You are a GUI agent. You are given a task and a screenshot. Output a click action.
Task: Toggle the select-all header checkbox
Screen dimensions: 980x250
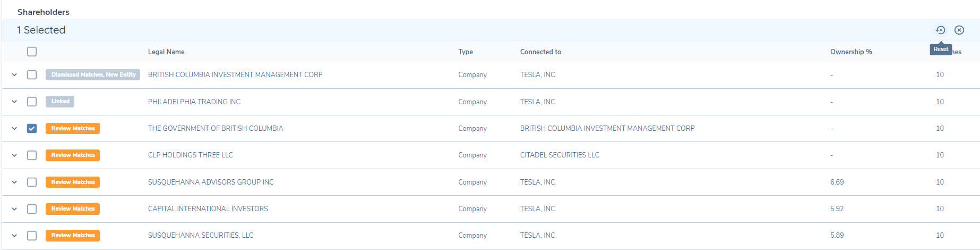[x=32, y=52]
